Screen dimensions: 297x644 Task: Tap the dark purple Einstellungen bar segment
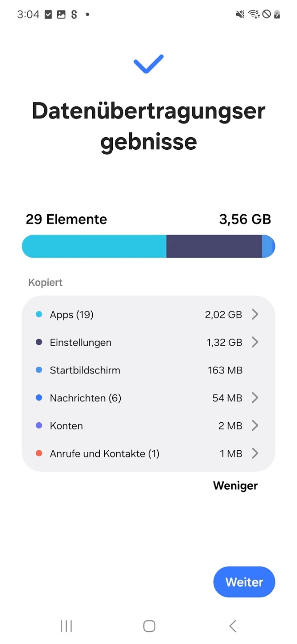(x=214, y=246)
